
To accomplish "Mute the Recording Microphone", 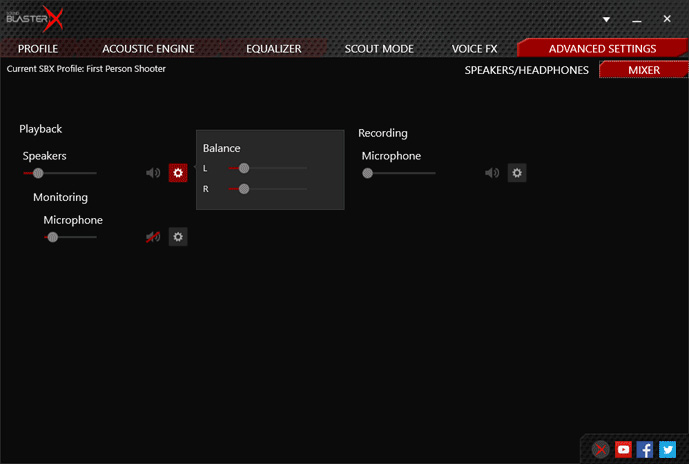I will [492, 173].
